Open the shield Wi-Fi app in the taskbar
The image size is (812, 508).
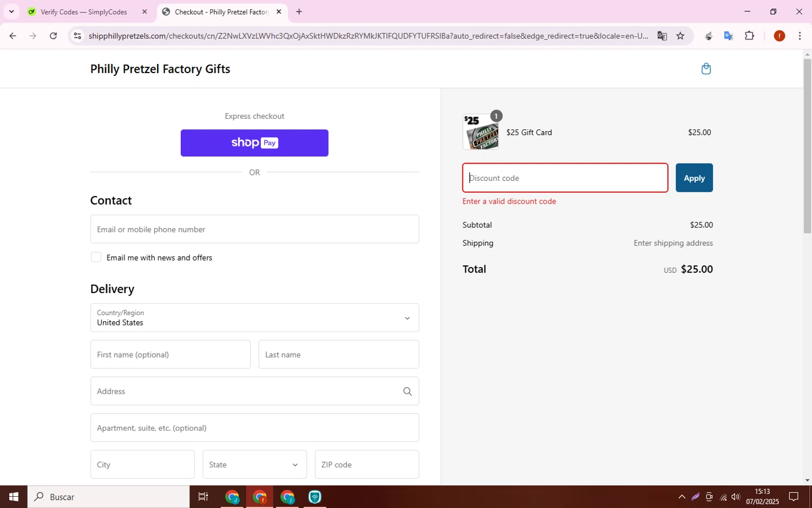pyautogui.click(x=315, y=497)
